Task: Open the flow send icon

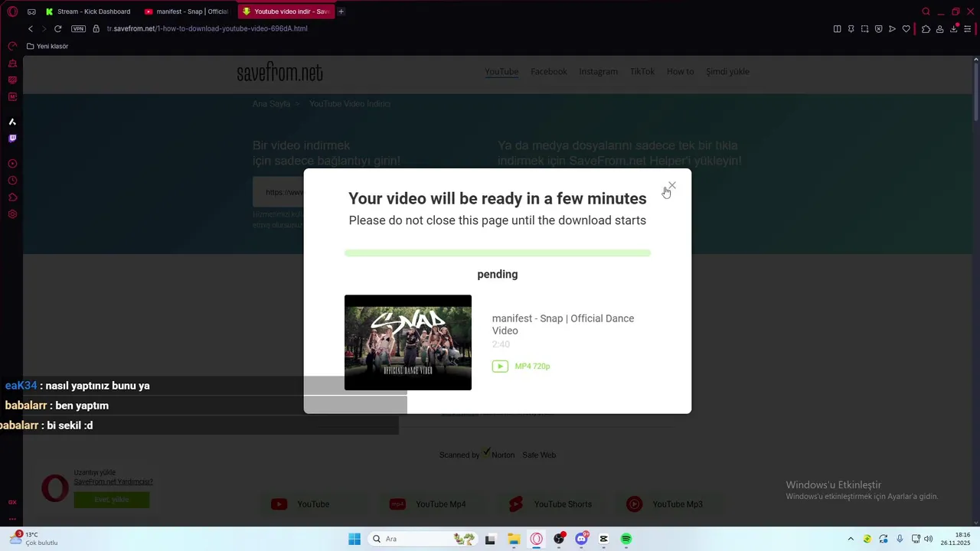Action: (892, 28)
